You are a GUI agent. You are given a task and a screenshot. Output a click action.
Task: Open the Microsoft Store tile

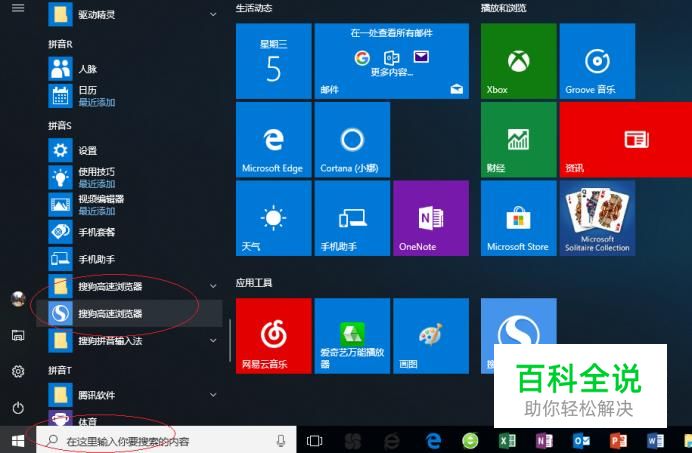(519, 218)
